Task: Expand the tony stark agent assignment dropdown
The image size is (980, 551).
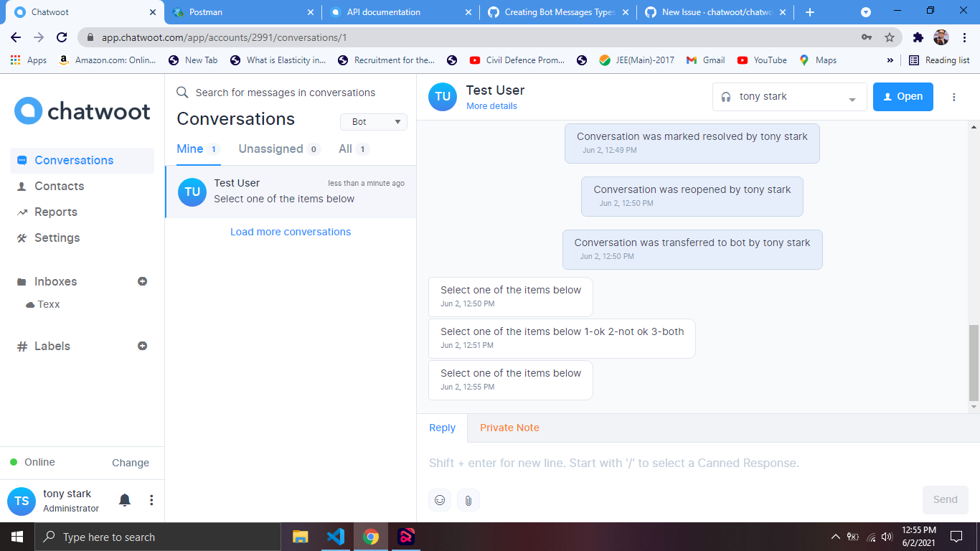Action: 789,96
